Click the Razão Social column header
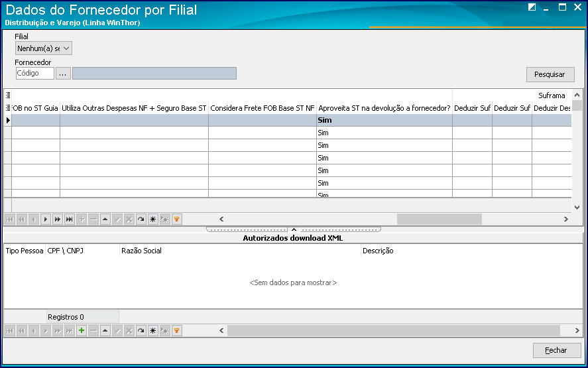The width and height of the screenshot is (588, 368). click(240, 251)
